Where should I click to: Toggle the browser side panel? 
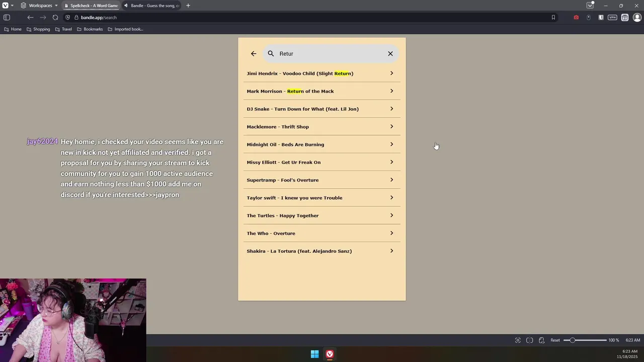[7, 18]
